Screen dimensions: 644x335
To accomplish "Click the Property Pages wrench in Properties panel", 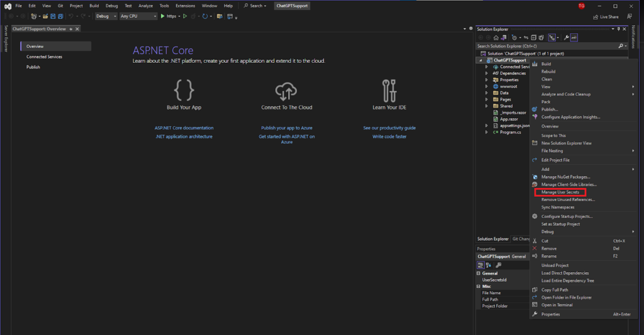I will coord(498,265).
